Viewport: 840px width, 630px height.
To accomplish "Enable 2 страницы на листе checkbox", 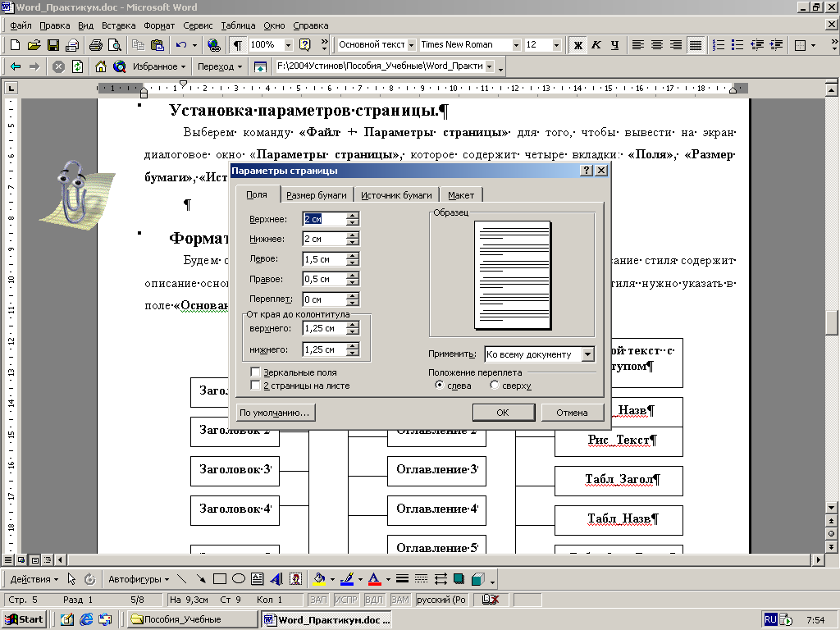I will pos(256,386).
